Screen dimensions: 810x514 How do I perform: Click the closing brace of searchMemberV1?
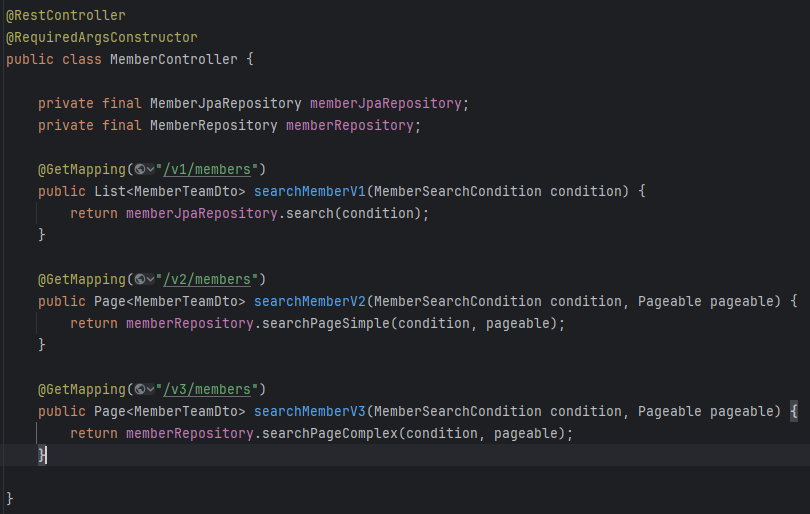[x=42, y=235]
